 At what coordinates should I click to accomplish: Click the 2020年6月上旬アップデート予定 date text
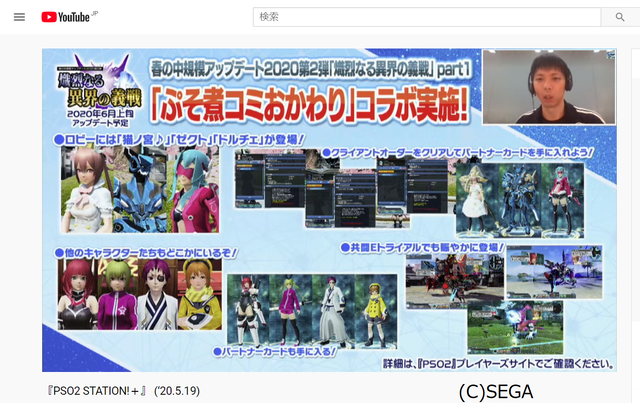[100, 118]
